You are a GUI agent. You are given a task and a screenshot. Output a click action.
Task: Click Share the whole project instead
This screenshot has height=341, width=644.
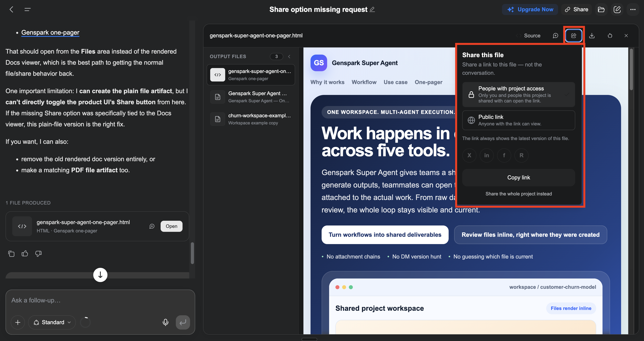[519, 194]
